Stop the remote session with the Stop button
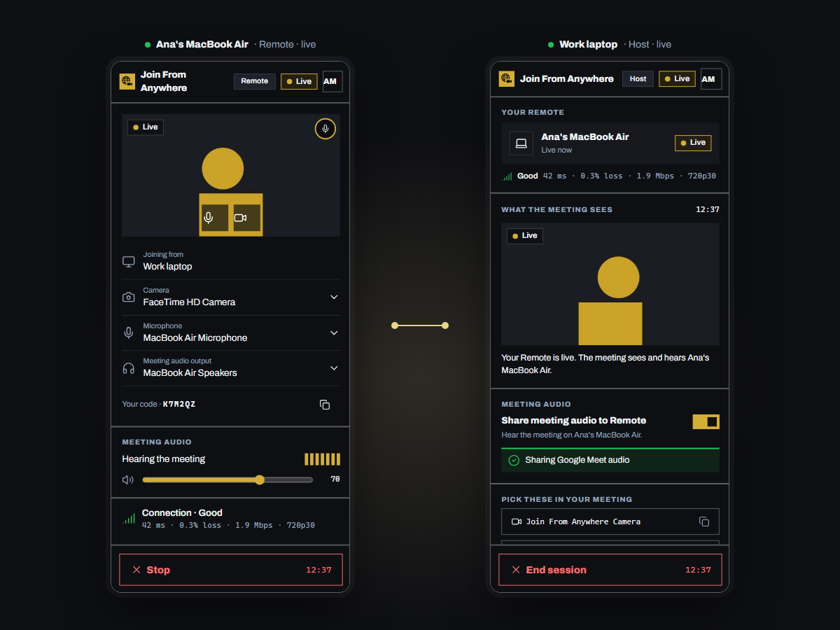Screen dimensions: 840x630 point(231,570)
